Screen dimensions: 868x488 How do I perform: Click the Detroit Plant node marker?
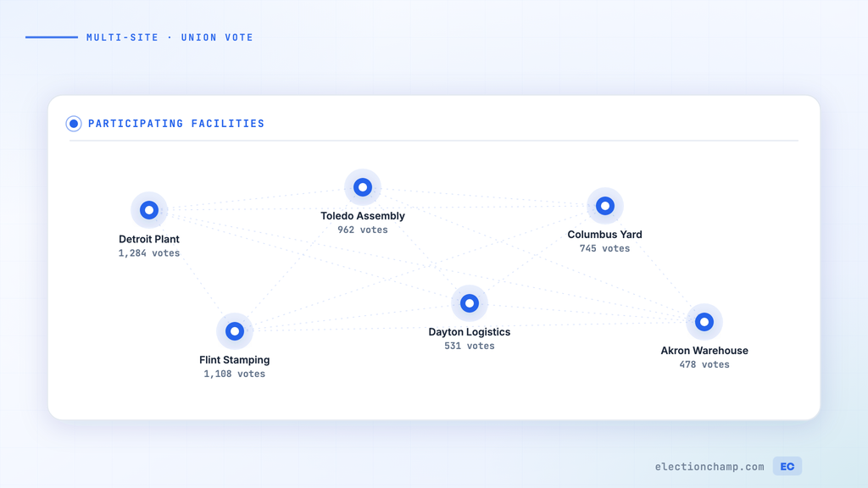click(149, 210)
